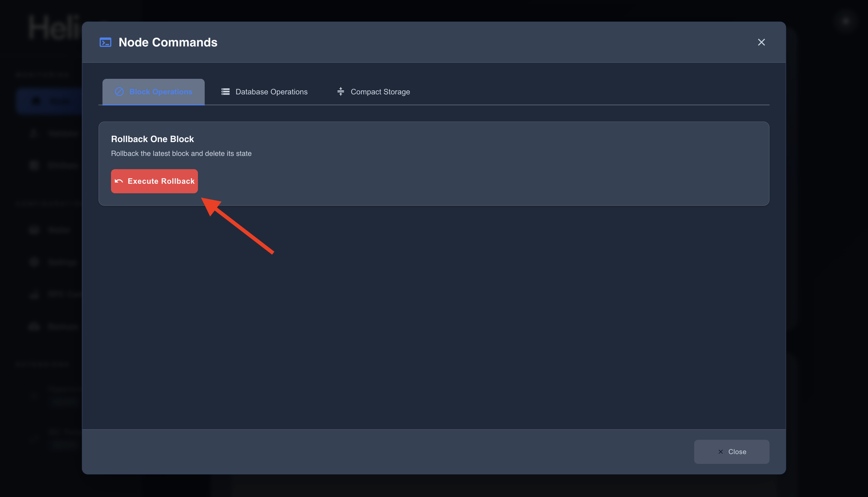The width and height of the screenshot is (868, 497).
Task: Click the Database Operations server icon
Action: [x=225, y=91]
